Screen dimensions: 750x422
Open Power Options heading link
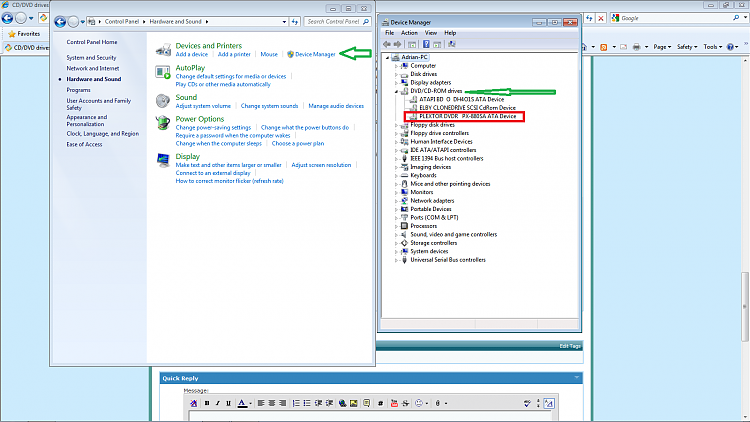199,119
